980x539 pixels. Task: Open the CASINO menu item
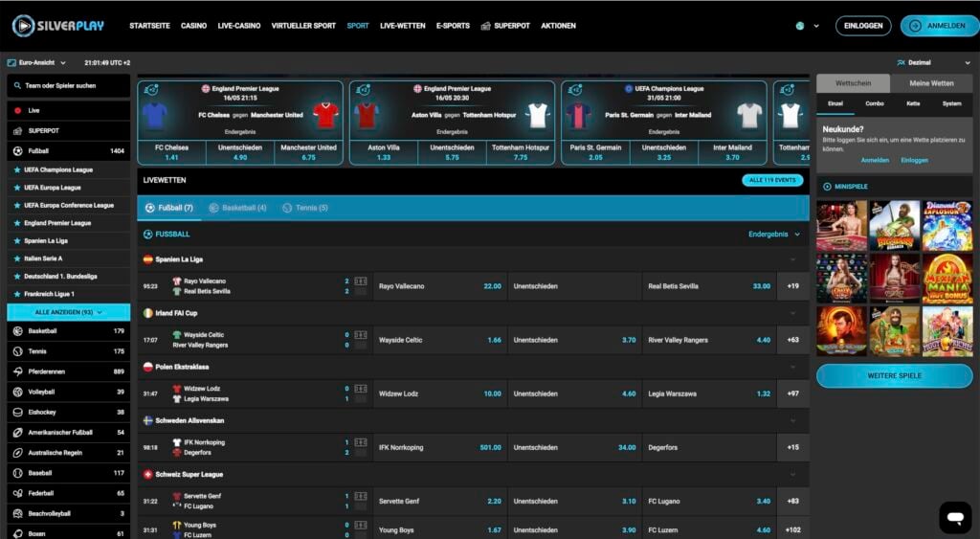point(193,26)
